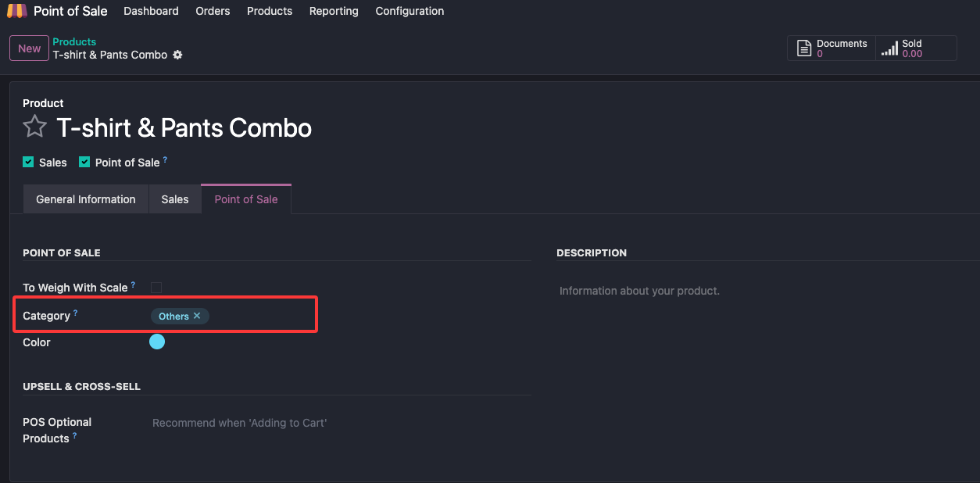The height and width of the screenshot is (483, 980).
Task: Remove the Others category tag
Action: click(x=197, y=316)
